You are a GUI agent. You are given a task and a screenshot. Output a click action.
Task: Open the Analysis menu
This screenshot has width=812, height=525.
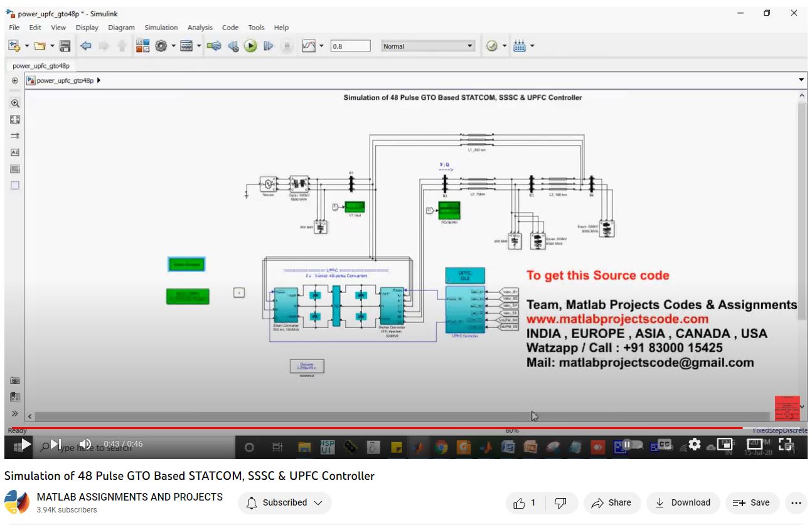200,28
